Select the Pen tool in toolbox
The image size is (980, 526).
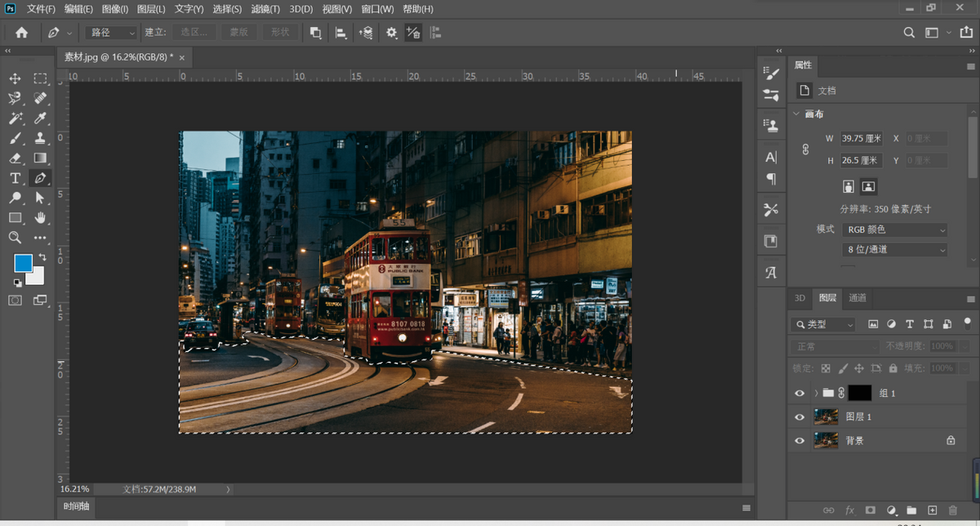40,178
